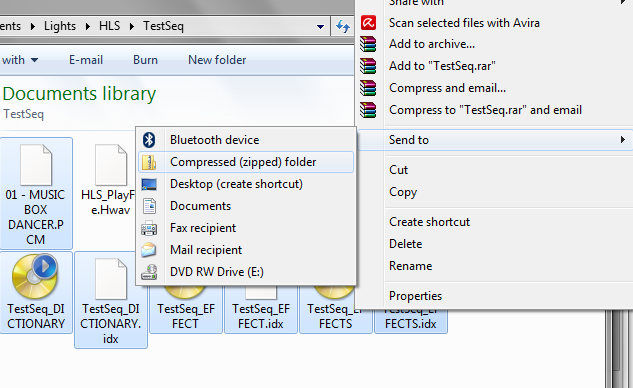Click the WinRAR icon beside Add to archive
This screenshot has height=388, width=633.
click(368, 44)
